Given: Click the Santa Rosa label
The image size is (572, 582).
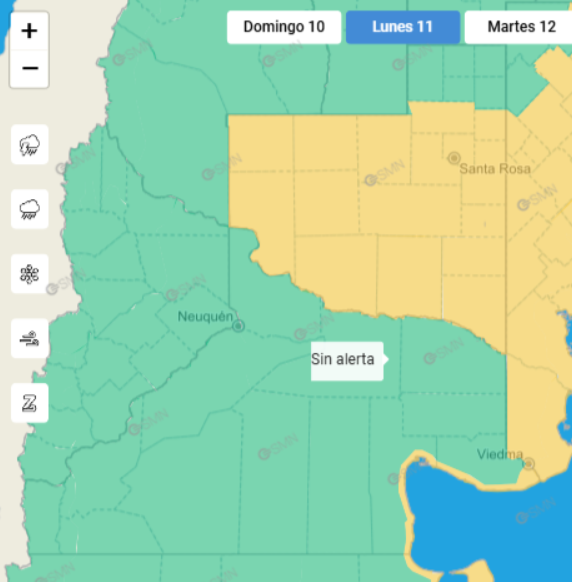Looking at the screenshot, I should pos(495,169).
